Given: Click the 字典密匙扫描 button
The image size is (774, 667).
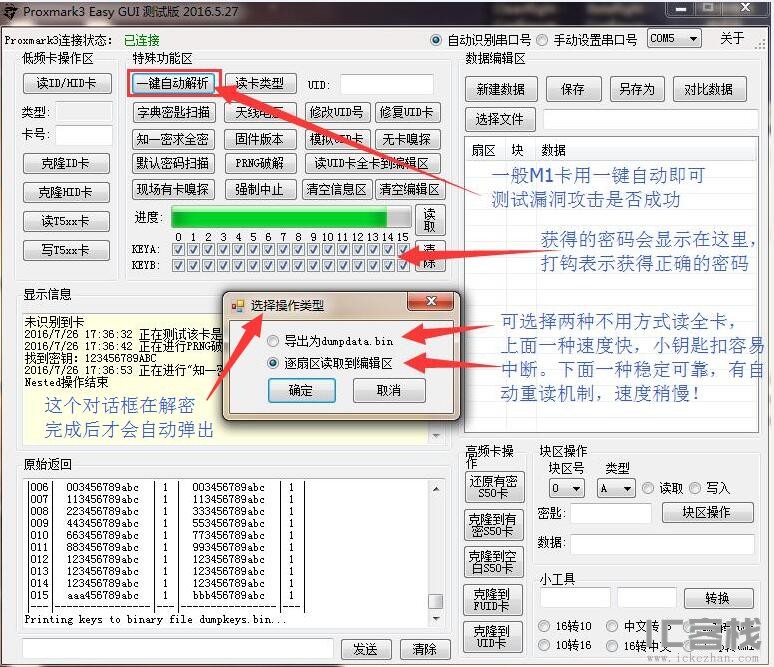Looking at the screenshot, I should tap(174, 113).
